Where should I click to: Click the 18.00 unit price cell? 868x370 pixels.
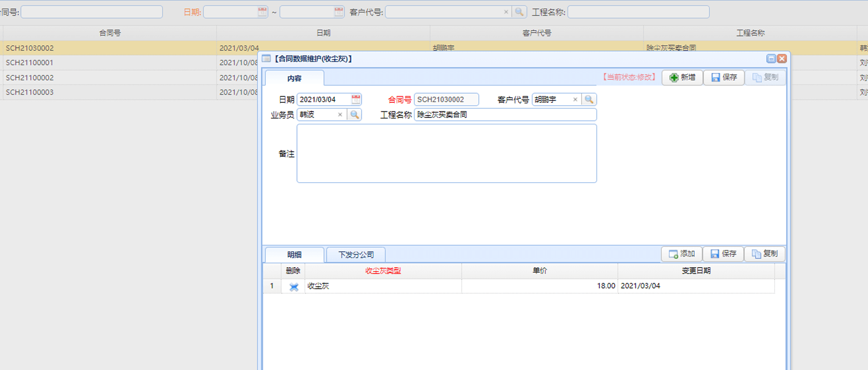pos(540,286)
